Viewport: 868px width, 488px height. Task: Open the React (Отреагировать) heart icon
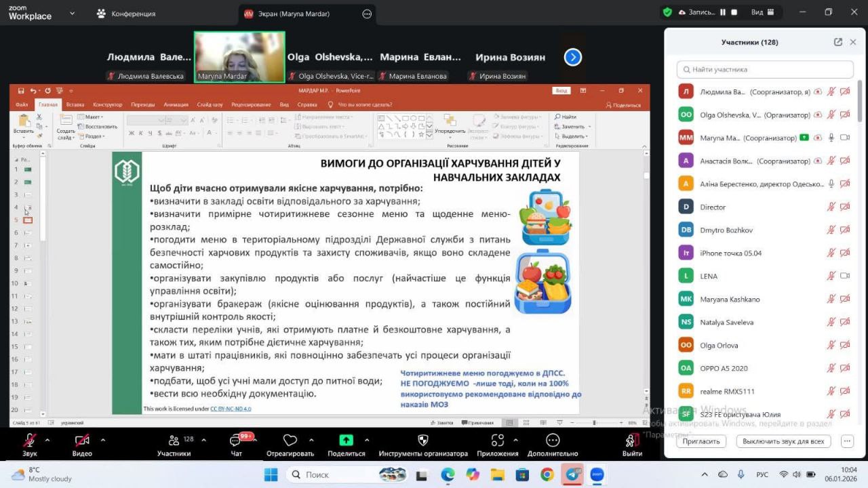click(290, 441)
